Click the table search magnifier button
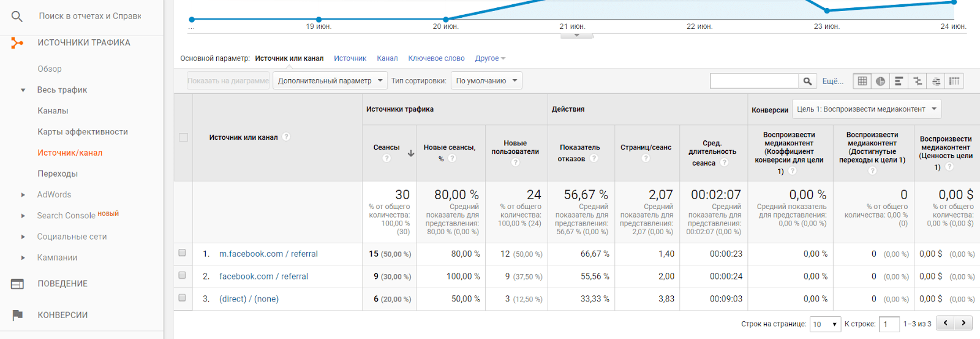The image size is (980, 339). click(807, 81)
